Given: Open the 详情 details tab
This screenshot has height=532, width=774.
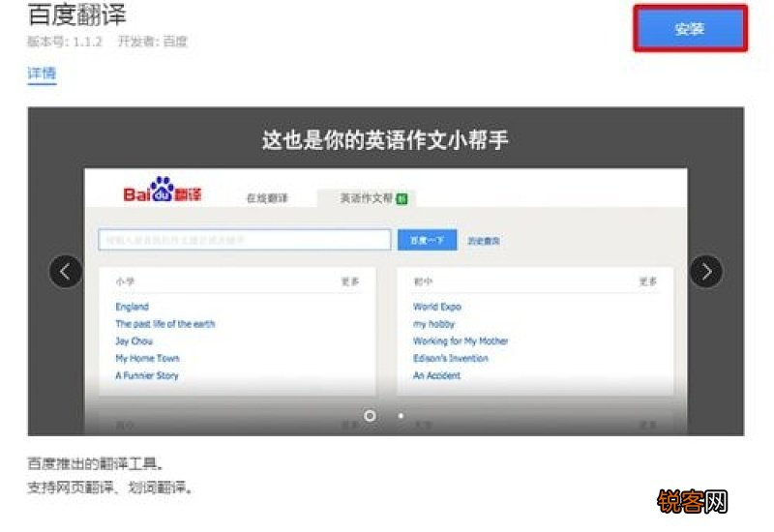Looking at the screenshot, I should click(42, 74).
